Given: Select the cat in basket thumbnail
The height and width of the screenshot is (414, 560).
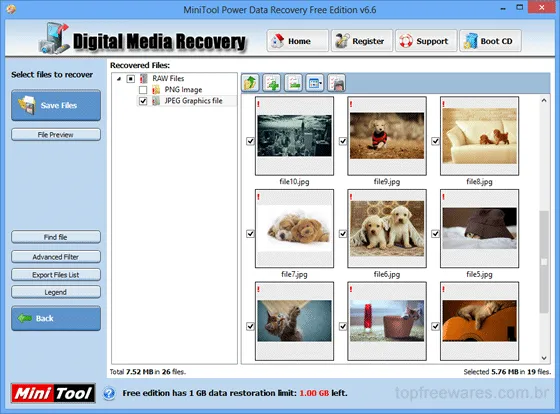Looking at the screenshot, I should (x=387, y=321).
